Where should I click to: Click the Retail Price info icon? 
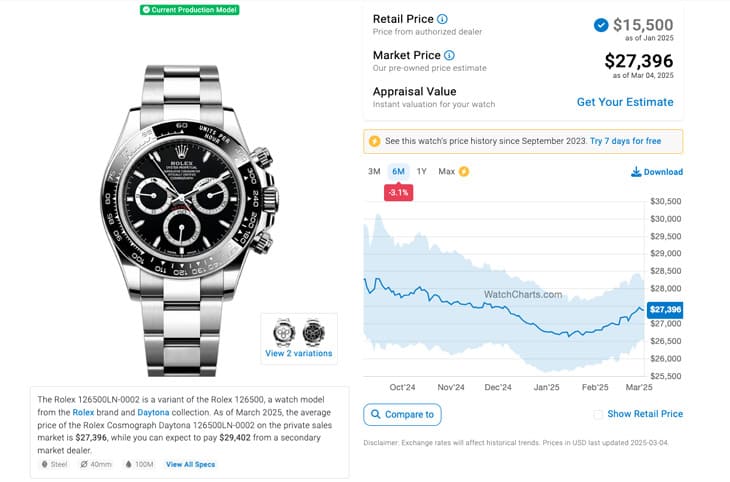pyautogui.click(x=442, y=19)
